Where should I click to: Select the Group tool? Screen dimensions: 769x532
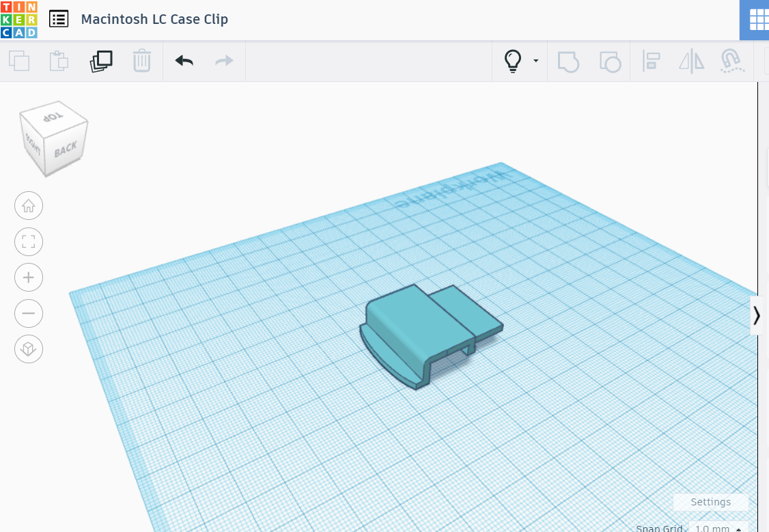[x=569, y=61]
